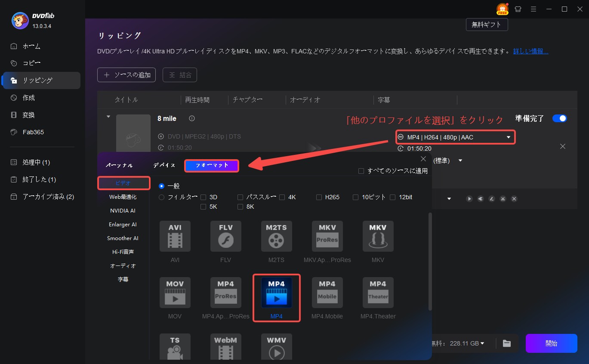Open the skin theme shirt icon
Image resolution: width=589 pixels, height=364 pixels.
pyautogui.click(x=518, y=9)
